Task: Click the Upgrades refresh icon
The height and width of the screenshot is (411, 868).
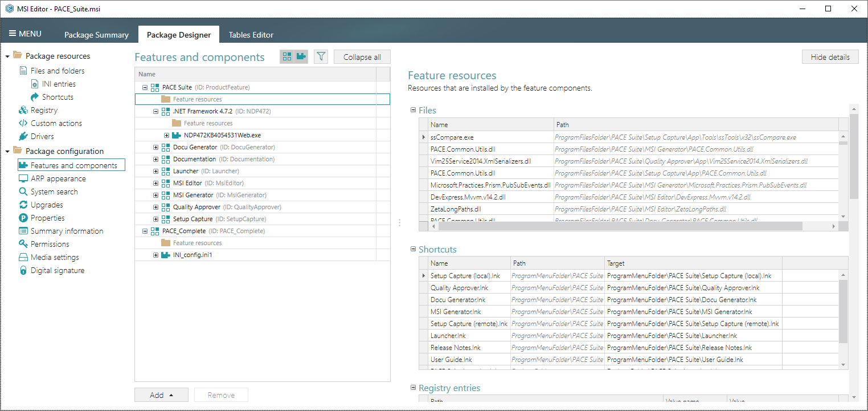Action: (x=23, y=205)
